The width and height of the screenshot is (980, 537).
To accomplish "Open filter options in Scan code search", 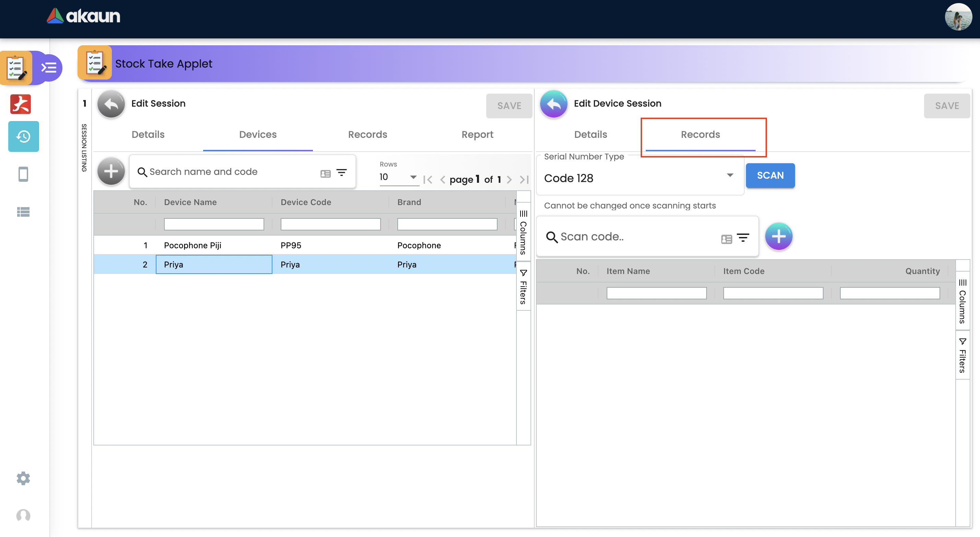I will 743,237.
